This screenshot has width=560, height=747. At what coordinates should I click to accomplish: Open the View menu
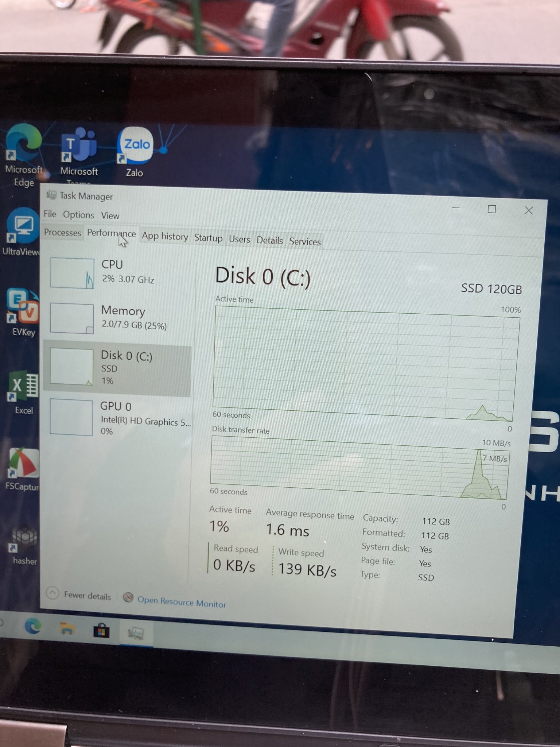[x=110, y=216]
